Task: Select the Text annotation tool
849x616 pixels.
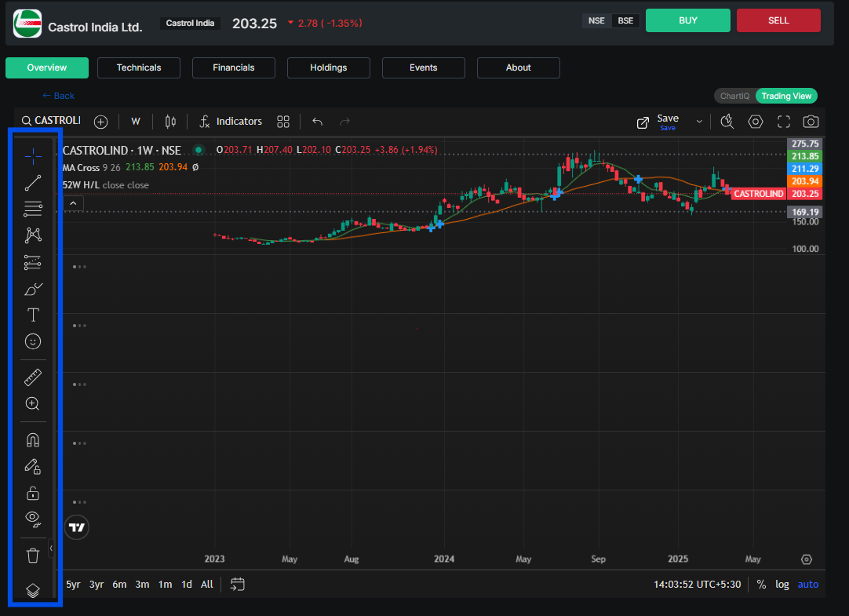Action: tap(32, 315)
